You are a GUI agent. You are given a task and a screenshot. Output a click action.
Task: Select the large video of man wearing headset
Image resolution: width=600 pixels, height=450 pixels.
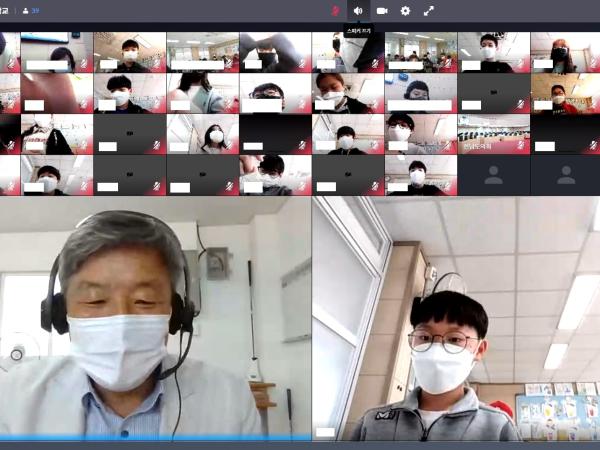coord(155,318)
